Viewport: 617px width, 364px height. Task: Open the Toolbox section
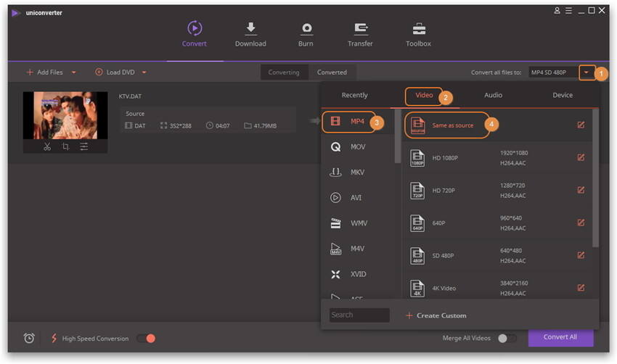click(x=418, y=34)
